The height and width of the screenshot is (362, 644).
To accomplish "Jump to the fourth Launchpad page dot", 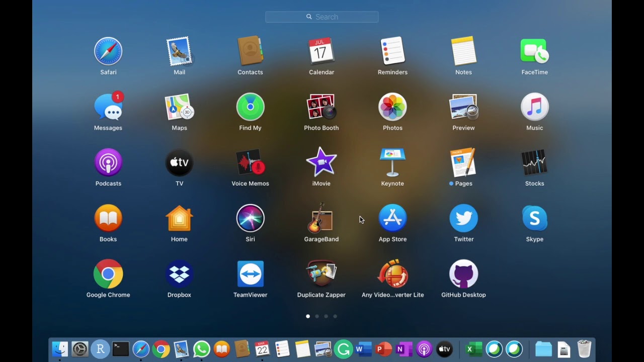I will [335, 316].
